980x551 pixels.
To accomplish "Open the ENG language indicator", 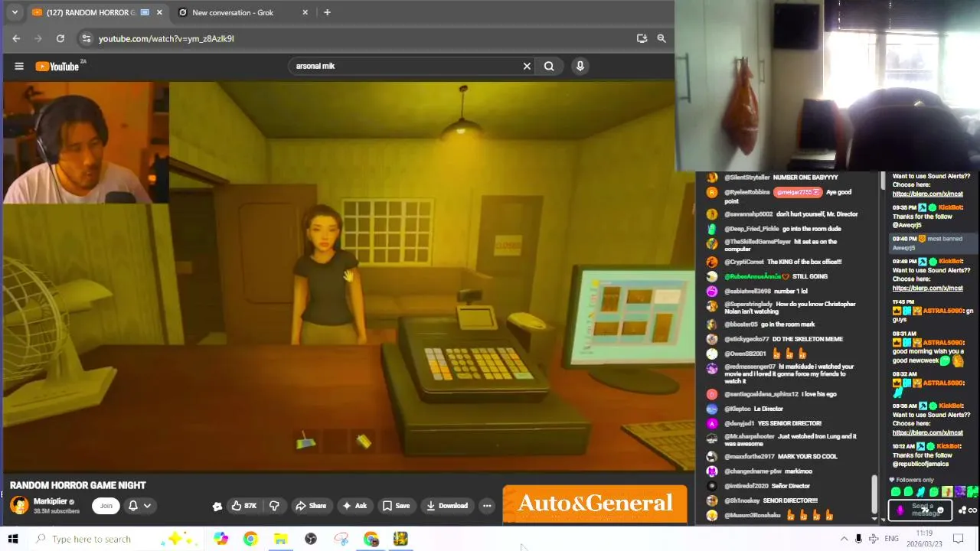I will pos(891,539).
